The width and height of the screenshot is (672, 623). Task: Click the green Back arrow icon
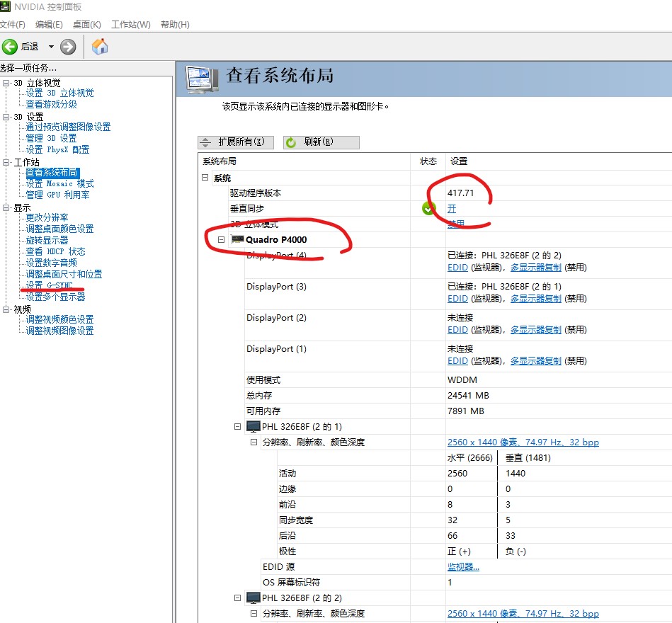tap(10, 46)
